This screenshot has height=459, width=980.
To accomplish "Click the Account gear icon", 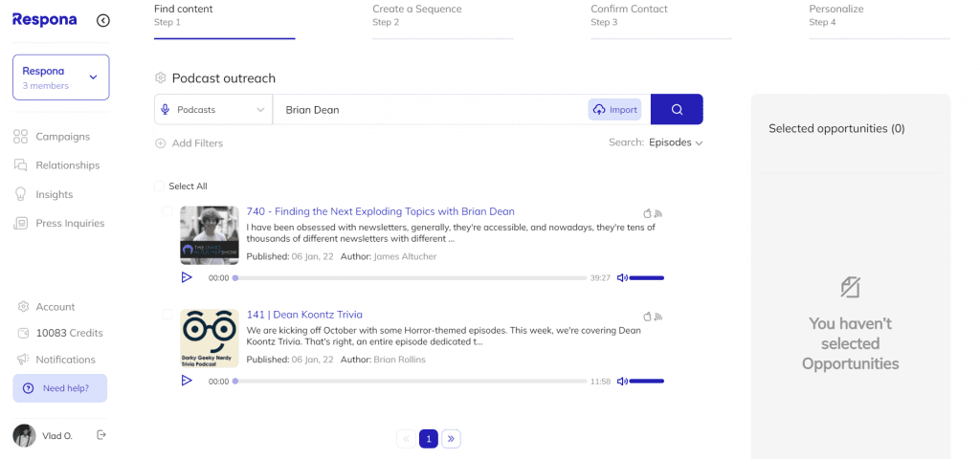I will click(x=23, y=307).
